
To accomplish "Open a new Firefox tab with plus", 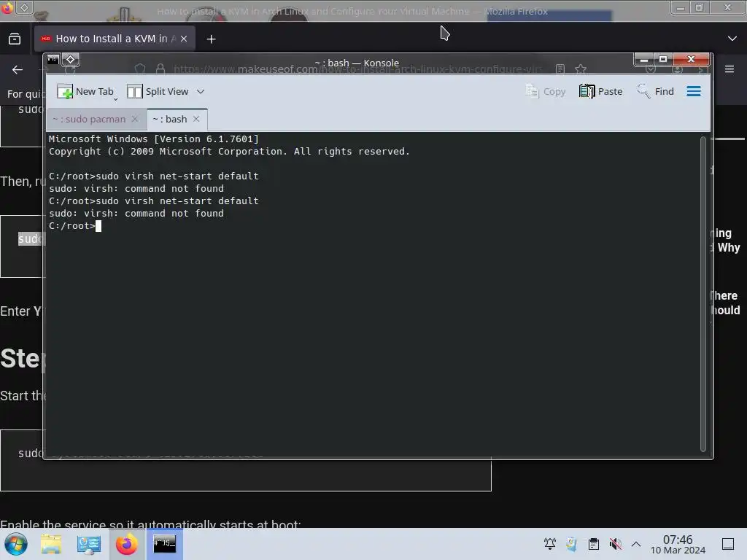I will [x=211, y=39].
